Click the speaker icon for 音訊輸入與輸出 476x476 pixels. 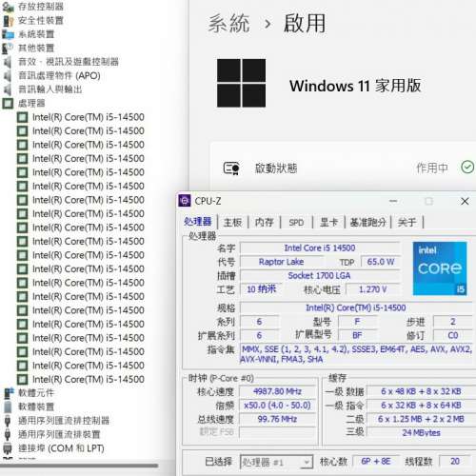point(8,89)
